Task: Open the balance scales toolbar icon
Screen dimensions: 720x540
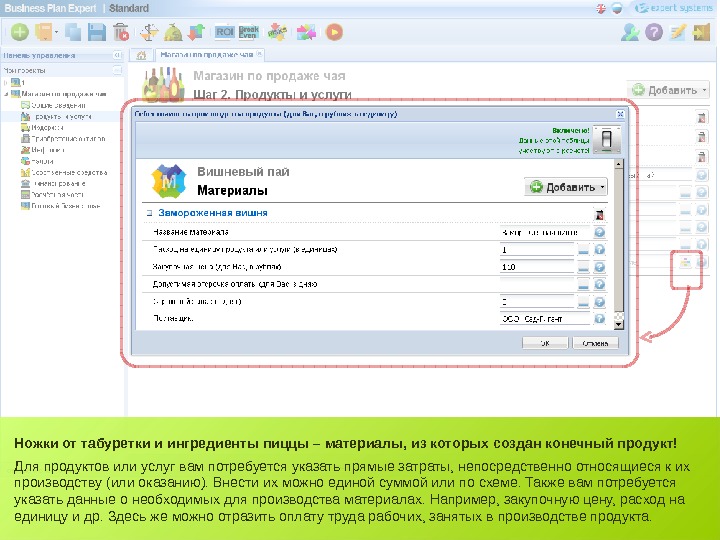Action: (149, 32)
